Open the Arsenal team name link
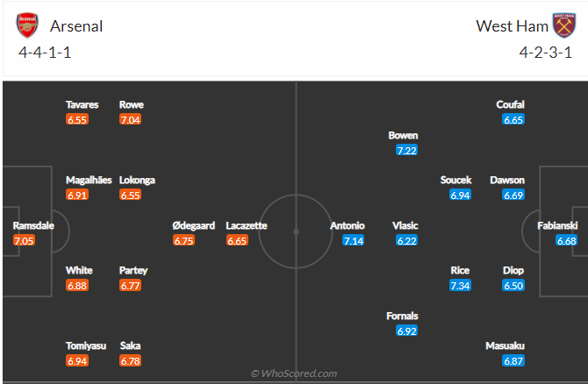 coord(75,25)
